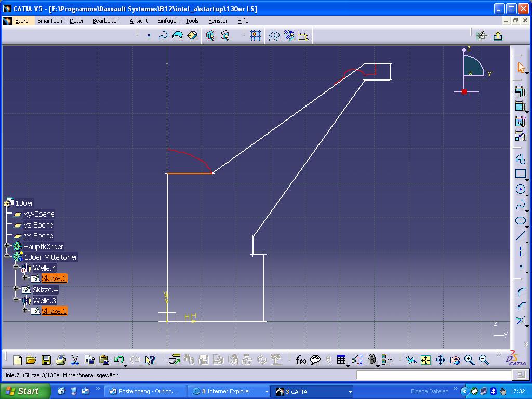Click the point icon in top toolbar

[148, 36]
